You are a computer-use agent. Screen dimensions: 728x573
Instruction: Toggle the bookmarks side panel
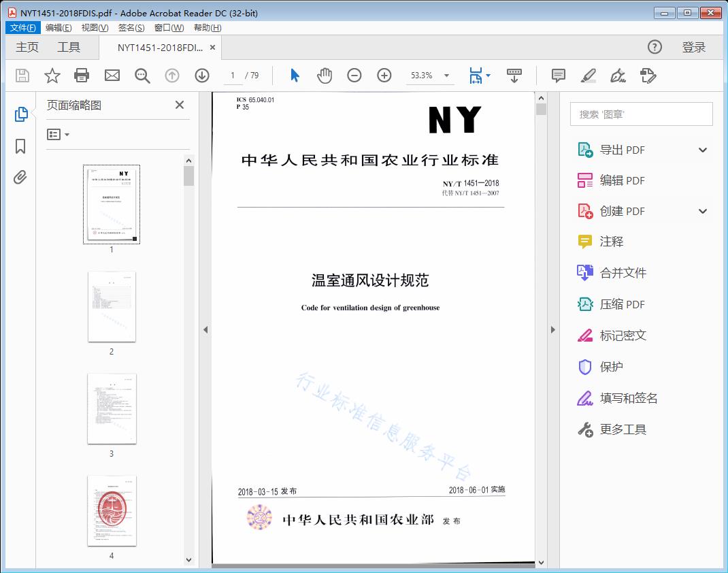point(20,146)
